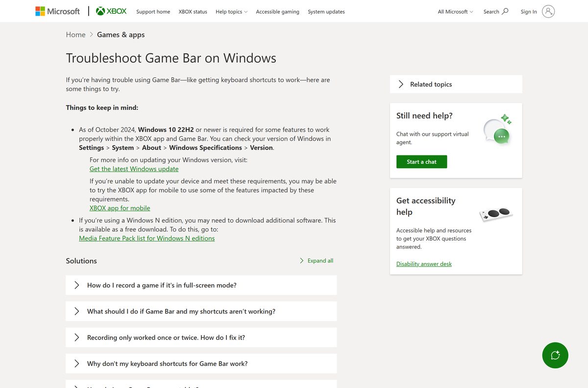Go to Support home
The image size is (588, 388).
(x=153, y=12)
